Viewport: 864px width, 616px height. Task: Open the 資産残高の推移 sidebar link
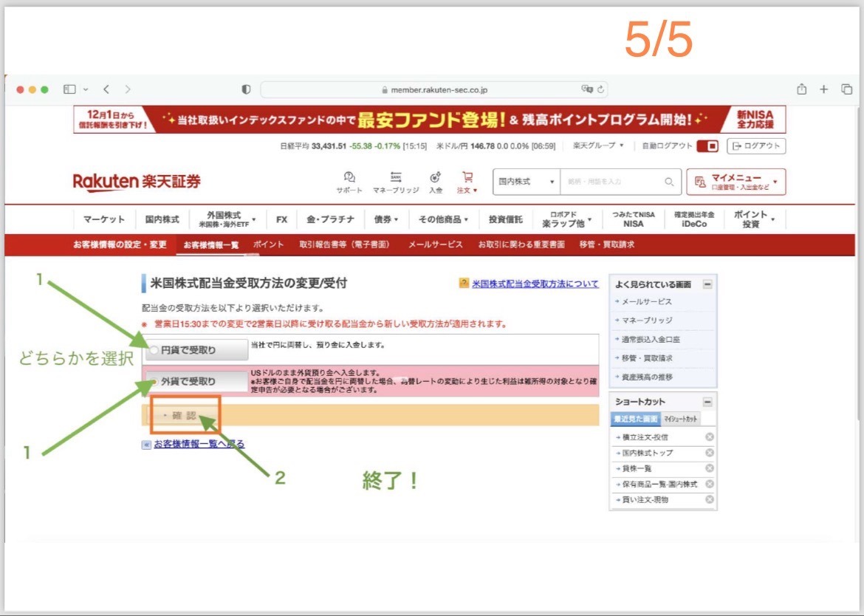tap(647, 377)
